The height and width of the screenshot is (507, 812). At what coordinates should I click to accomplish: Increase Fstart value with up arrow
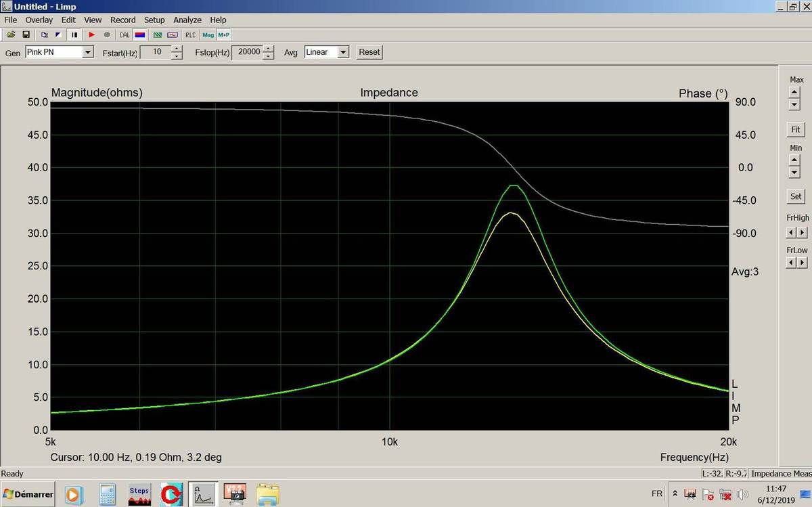coord(177,49)
